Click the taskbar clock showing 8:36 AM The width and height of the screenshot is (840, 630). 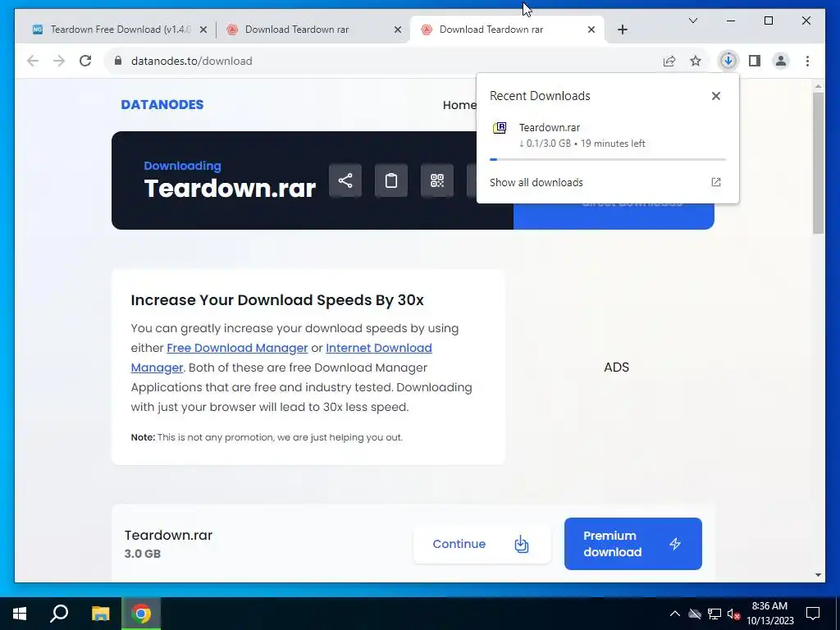click(x=769, y=614)
